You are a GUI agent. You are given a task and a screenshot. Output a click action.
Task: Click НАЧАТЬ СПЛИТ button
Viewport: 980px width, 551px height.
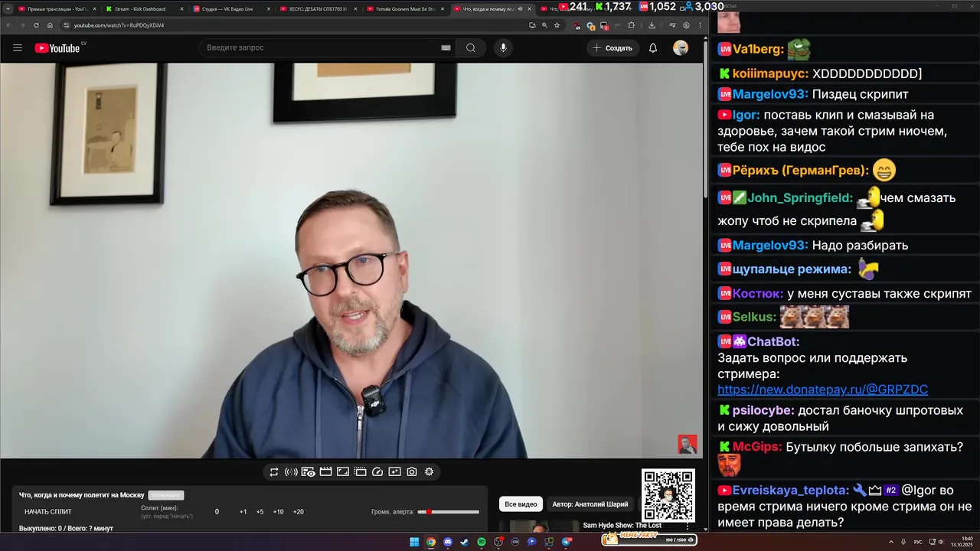pyautogui.click(x=48, y=512)
